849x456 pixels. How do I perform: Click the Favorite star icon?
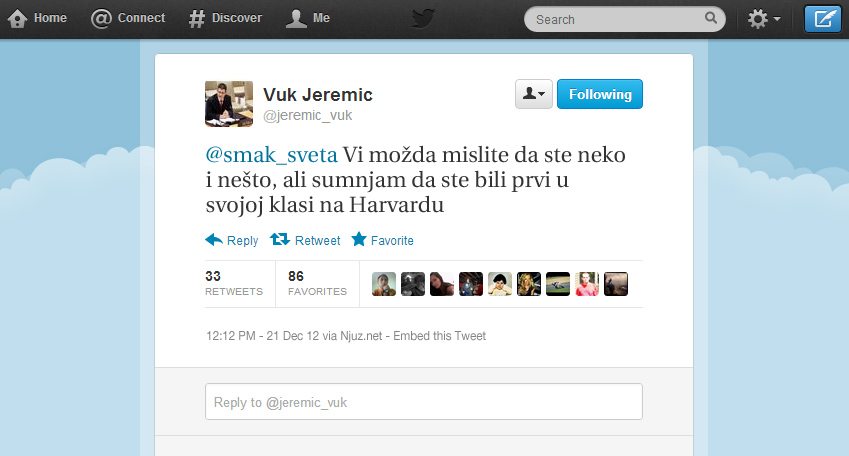[x=359, y=239]
